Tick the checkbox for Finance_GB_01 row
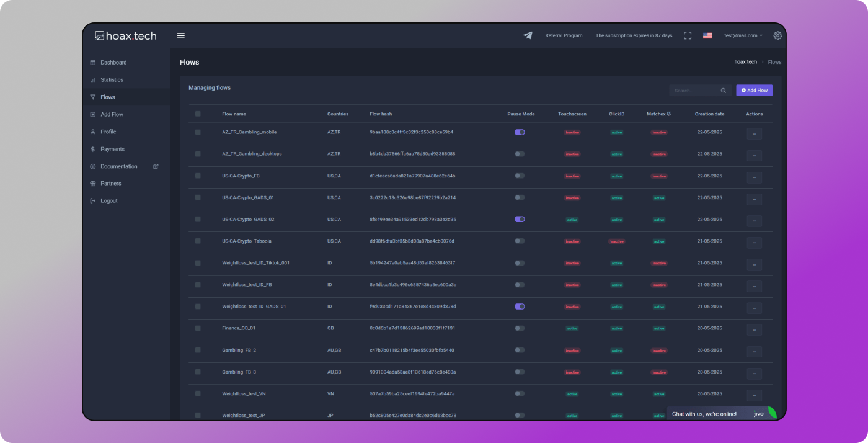The image size is (868, 443). [198, 328]
